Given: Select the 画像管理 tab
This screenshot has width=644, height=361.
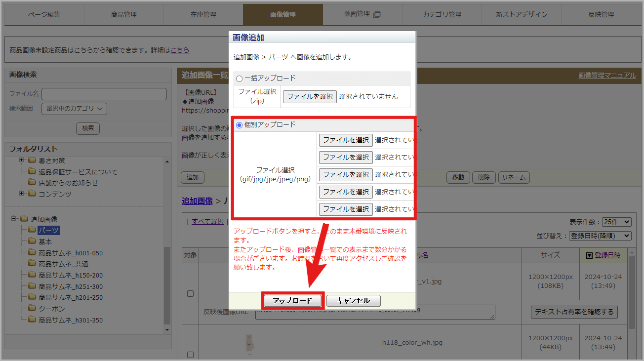Looking at the screenshot, I should [x=283, y=14].
